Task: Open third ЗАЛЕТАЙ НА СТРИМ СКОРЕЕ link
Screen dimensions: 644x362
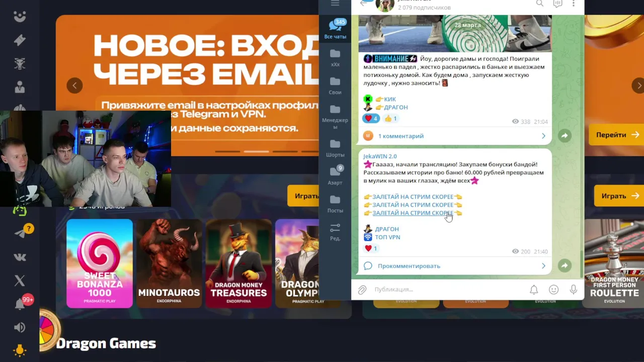Action: coord(413,213)
